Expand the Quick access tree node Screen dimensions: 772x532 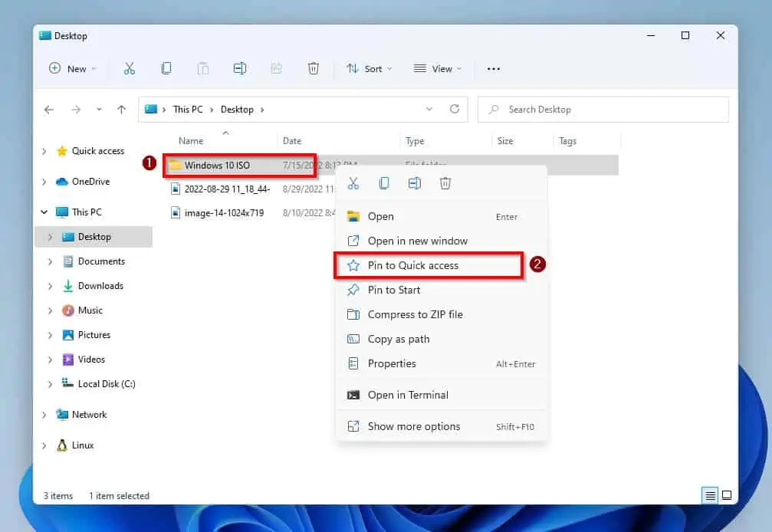[44, 151]
